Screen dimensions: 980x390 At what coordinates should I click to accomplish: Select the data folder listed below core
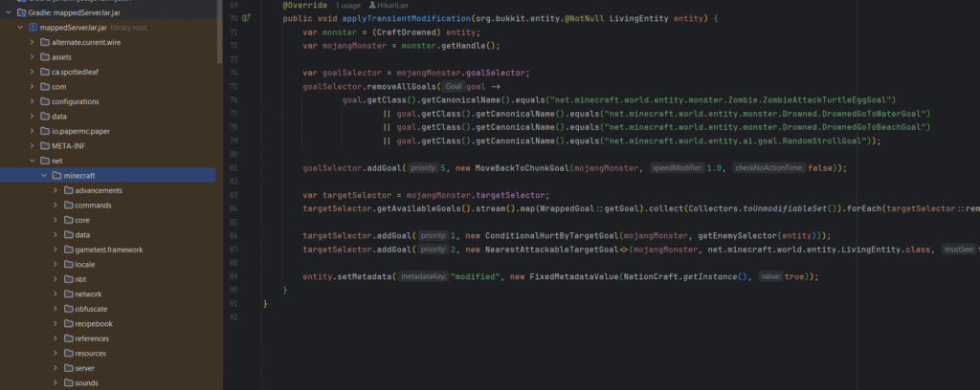[107, 234]
